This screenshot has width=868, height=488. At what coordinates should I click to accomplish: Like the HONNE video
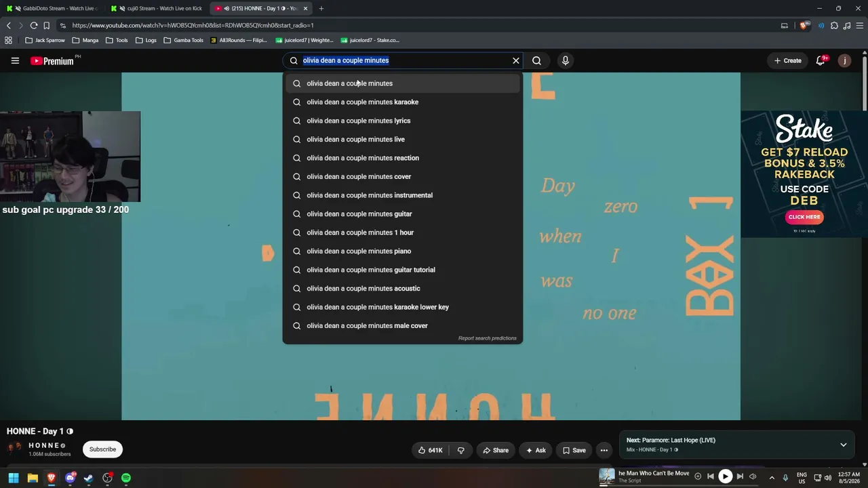click(431, 450)
